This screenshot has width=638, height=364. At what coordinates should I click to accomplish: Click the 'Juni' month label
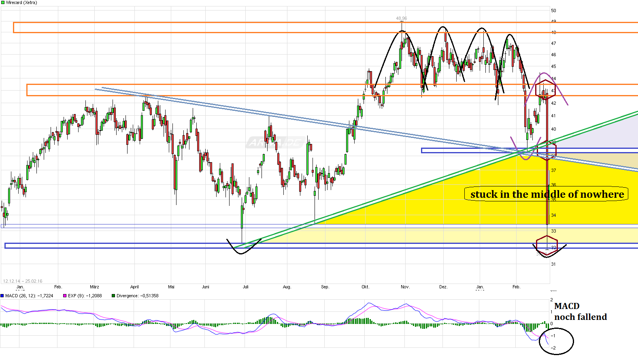click(206, 287)
